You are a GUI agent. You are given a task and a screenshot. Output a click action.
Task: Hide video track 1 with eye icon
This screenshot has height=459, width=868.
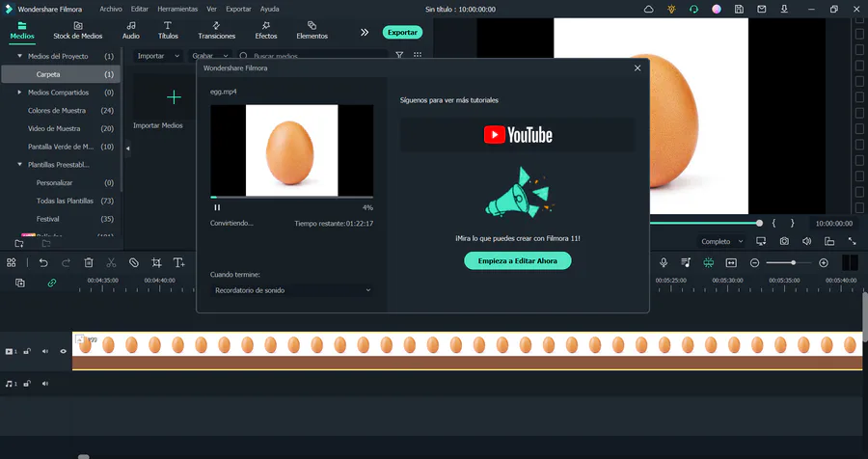(x=63, y=352)
